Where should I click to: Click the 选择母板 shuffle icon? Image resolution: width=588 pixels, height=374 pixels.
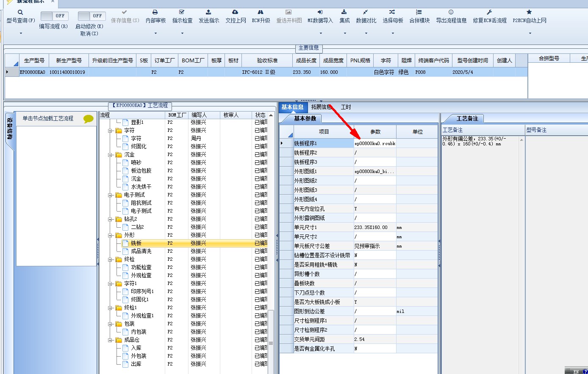pos(392,12)
